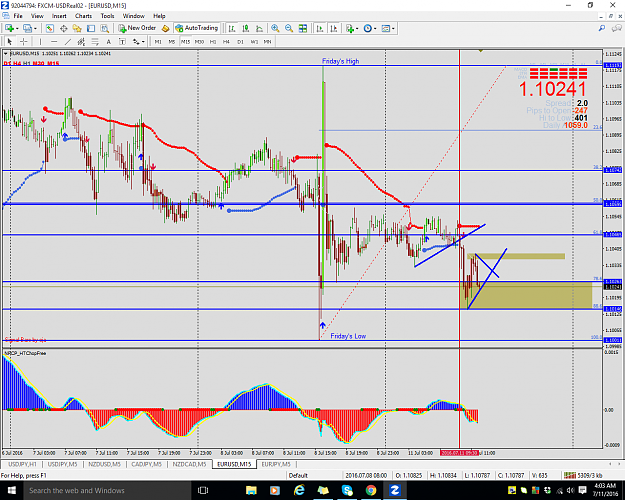
Task: Open the Templates icon
Action: pyautogui.click(x=385, y=28)
